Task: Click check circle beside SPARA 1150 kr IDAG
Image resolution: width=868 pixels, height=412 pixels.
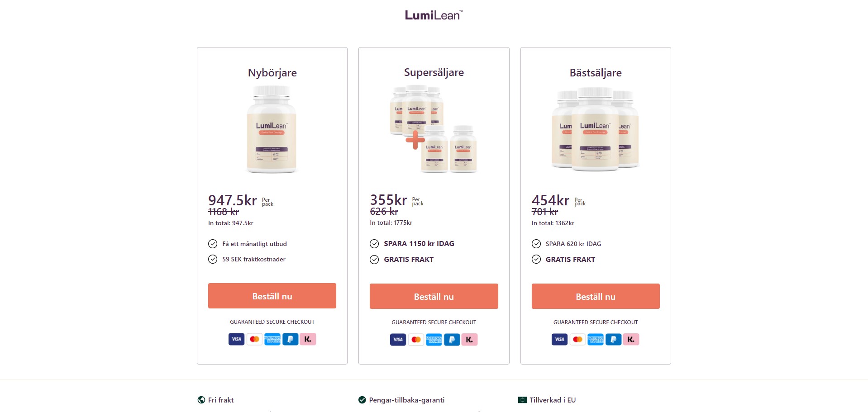Action: pyautogui.click(x=374, y=244)
